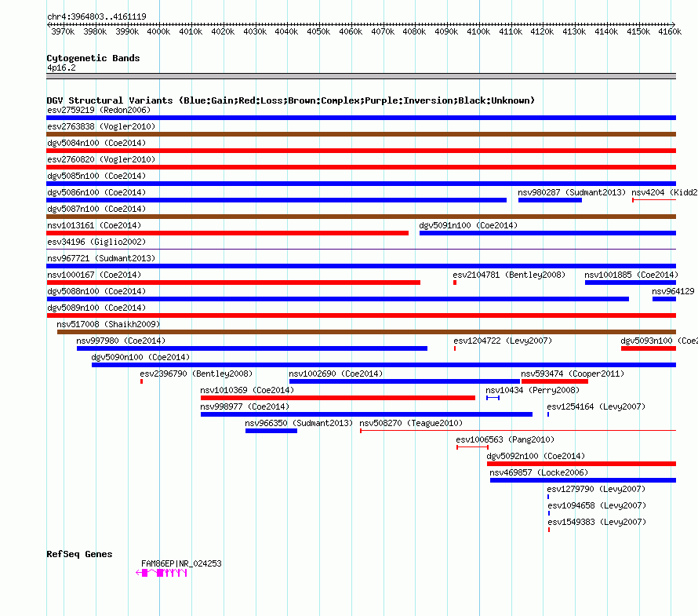The width and height of the screenshot is (698, 616).
Task: Click the nsv4204 variant label
Action: [664, 192]
